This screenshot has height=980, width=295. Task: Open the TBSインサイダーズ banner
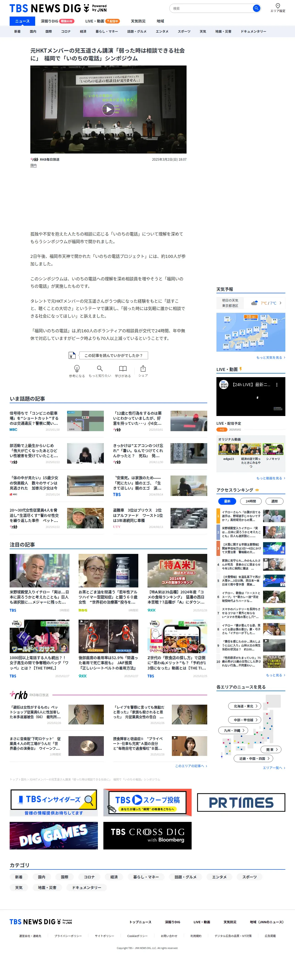pos(54,802)
